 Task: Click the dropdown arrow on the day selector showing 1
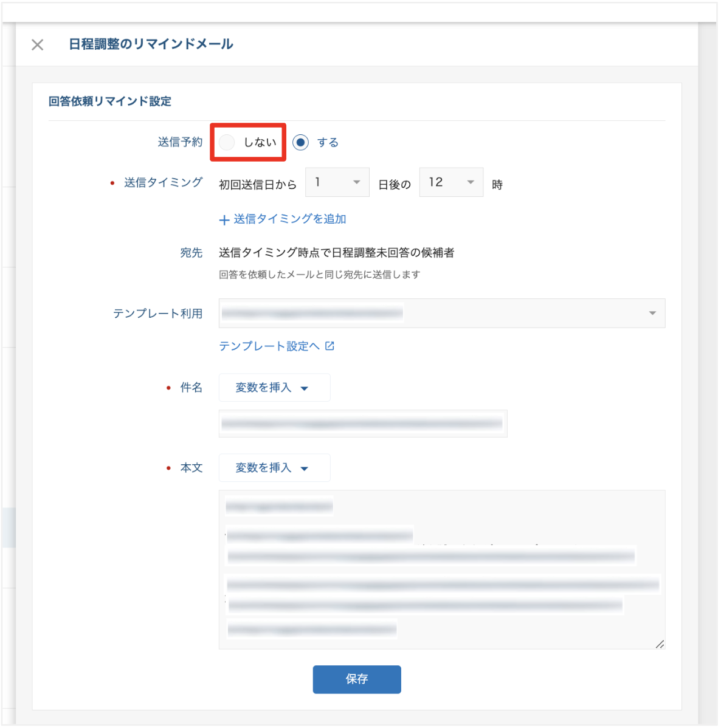356,182
